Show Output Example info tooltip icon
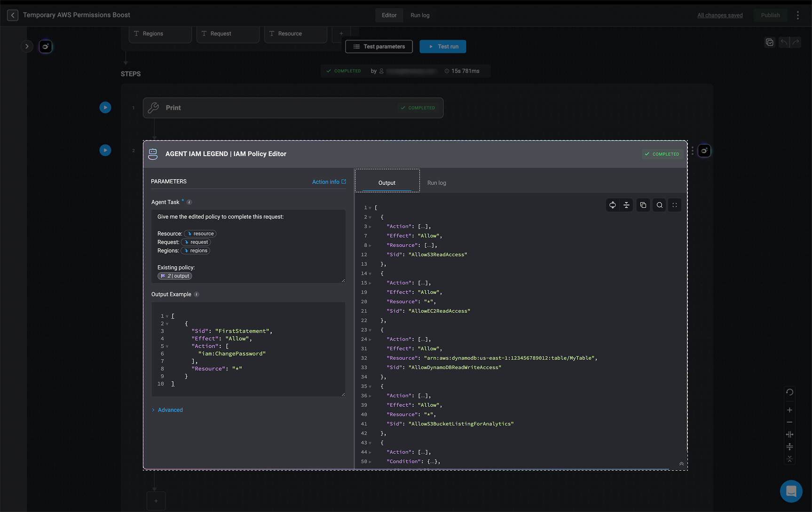812x512 pixels. tap(197, 294)
